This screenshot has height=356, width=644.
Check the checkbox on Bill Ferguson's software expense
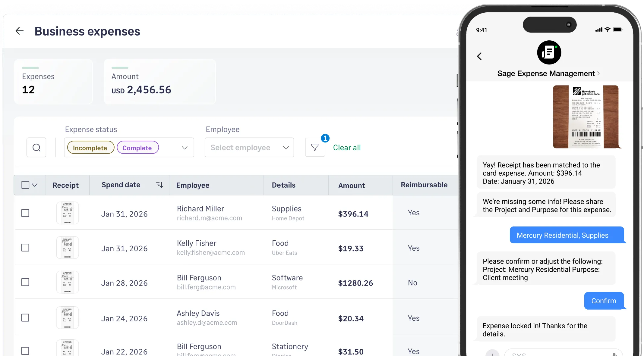pos(25,282)
